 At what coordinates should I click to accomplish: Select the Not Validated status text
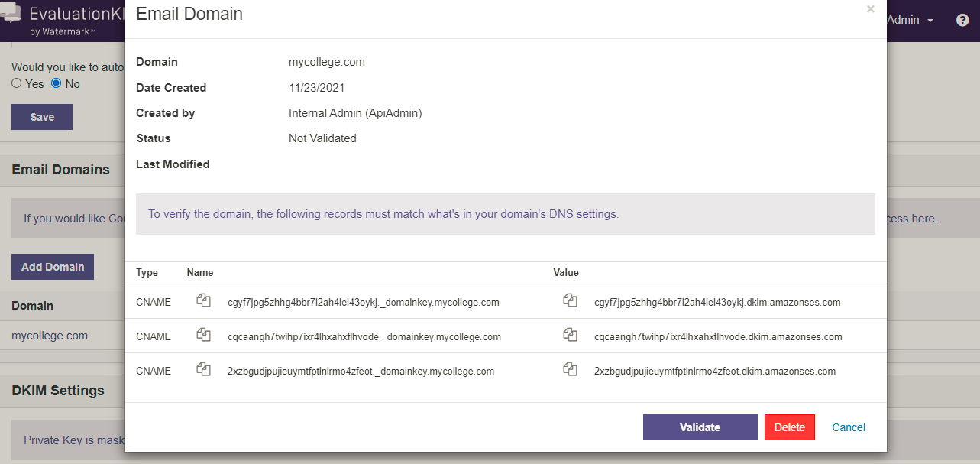[x=322, y=138]
